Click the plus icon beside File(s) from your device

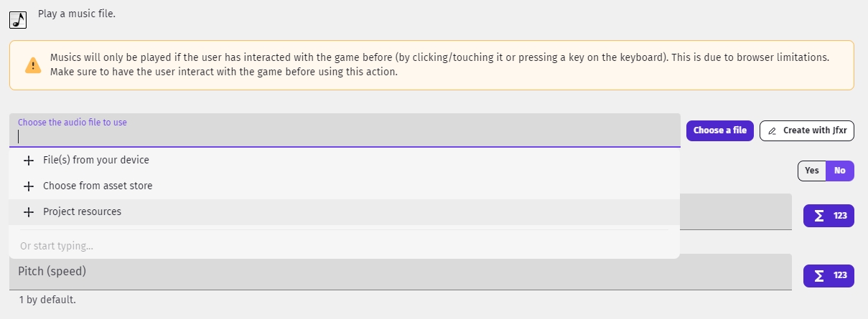tap(29, 161)
